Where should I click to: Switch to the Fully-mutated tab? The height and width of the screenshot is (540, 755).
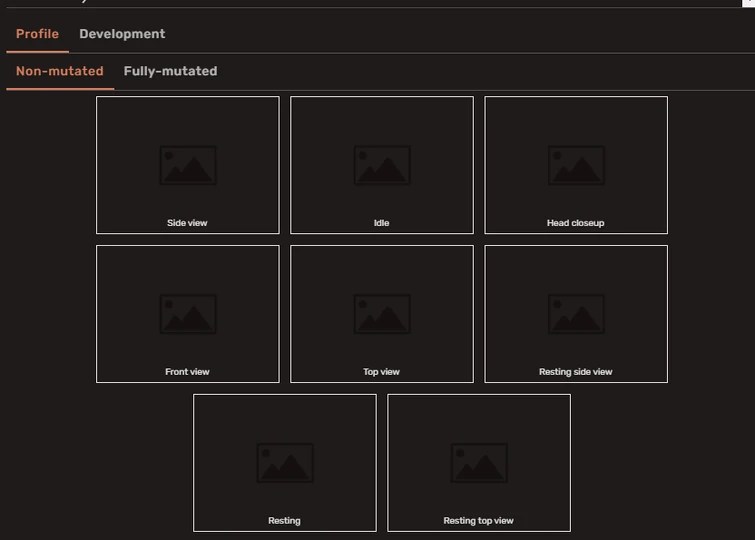pos(170,71)
